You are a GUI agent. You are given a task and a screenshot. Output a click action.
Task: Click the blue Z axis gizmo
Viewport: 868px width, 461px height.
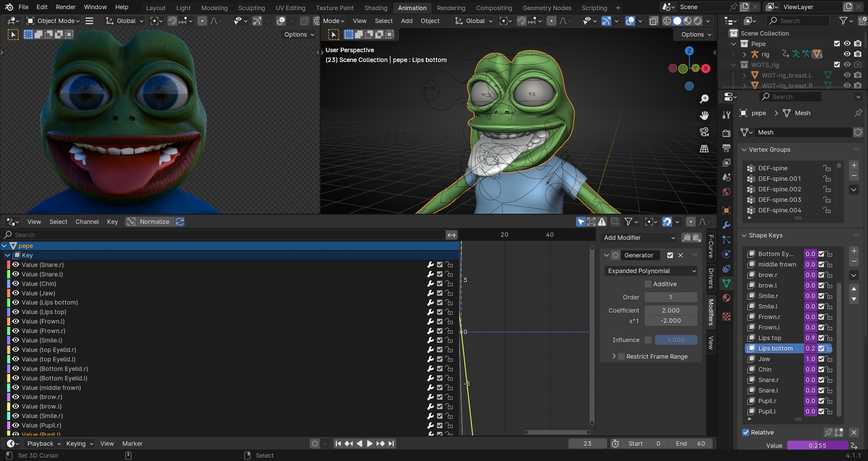[689, 51]
